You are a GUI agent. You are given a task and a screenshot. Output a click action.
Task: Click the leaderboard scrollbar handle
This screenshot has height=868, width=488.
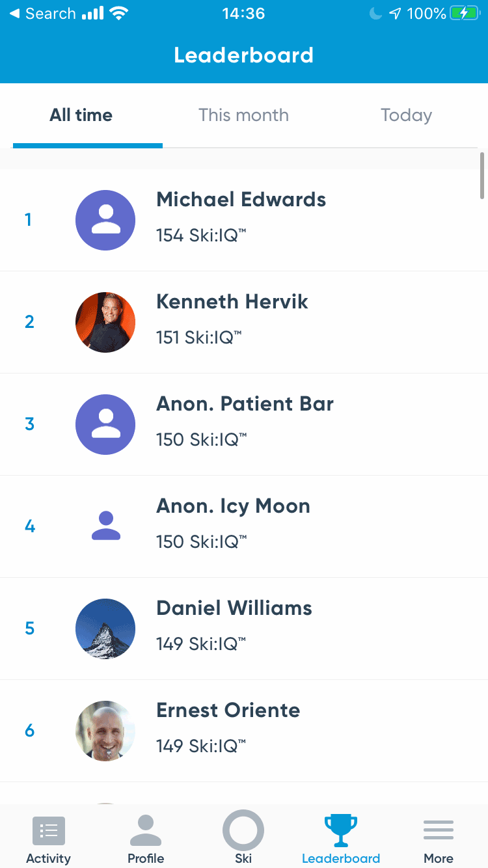[482, 175]
